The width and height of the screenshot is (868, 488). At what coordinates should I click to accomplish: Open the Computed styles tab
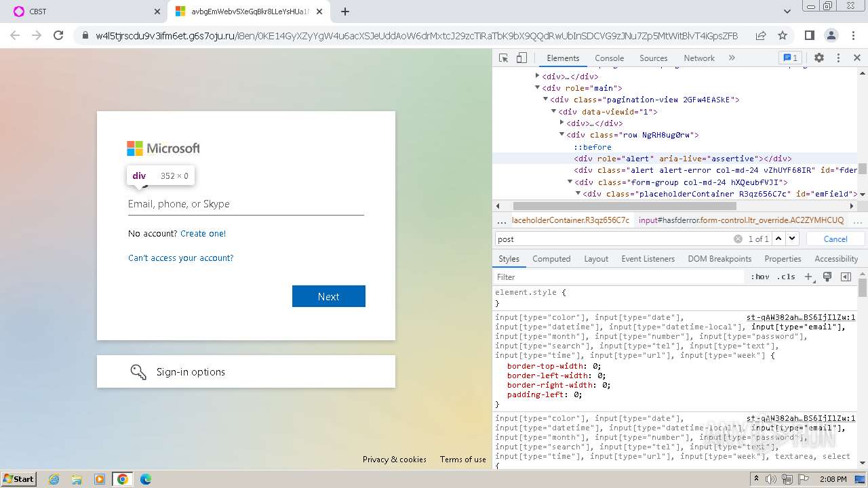tap(551, 259)
